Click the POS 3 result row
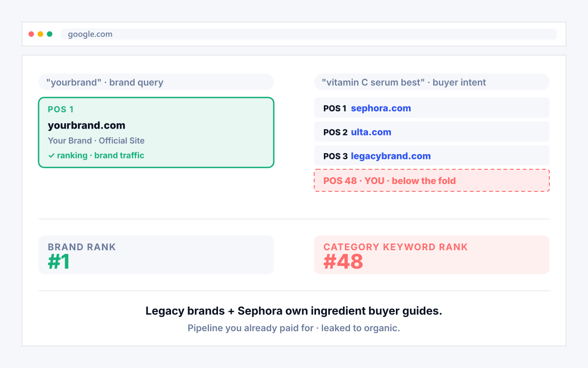This screenshot has height=368, width=588. 432,156
